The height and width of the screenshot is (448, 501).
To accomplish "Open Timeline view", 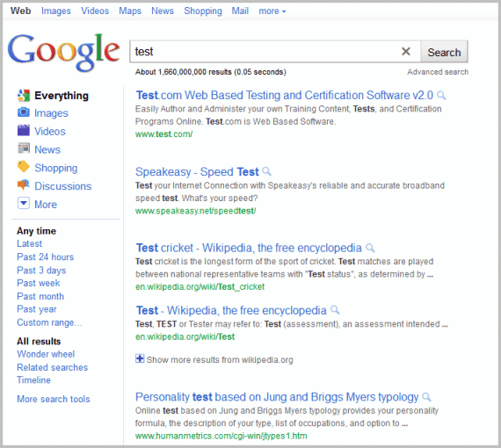I will (x=33, y=380).
